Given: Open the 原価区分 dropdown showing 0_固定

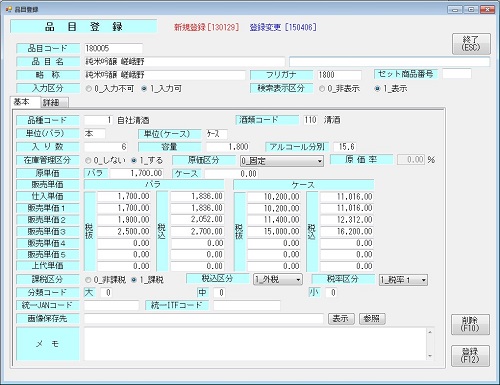Looking at the screenshot, I should point(282,161).
